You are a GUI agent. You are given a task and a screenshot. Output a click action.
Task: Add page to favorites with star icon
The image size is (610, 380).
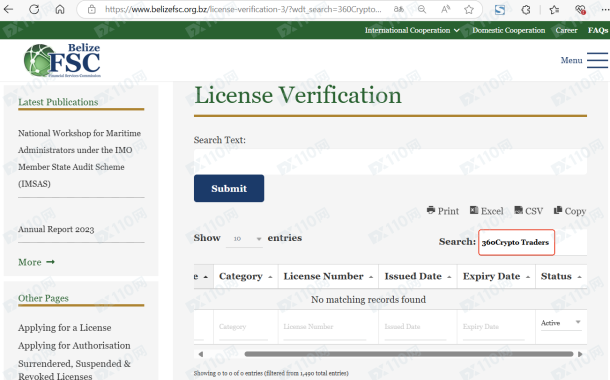469,9
